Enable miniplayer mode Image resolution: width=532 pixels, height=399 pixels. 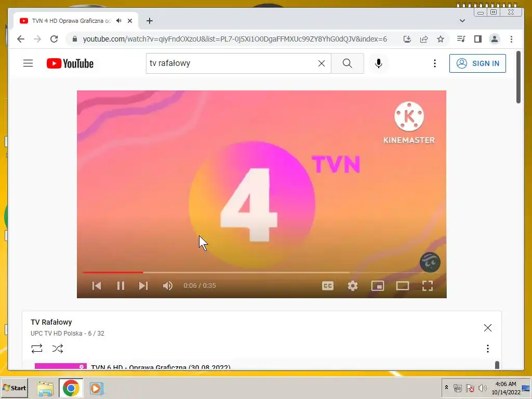[378, 286]
